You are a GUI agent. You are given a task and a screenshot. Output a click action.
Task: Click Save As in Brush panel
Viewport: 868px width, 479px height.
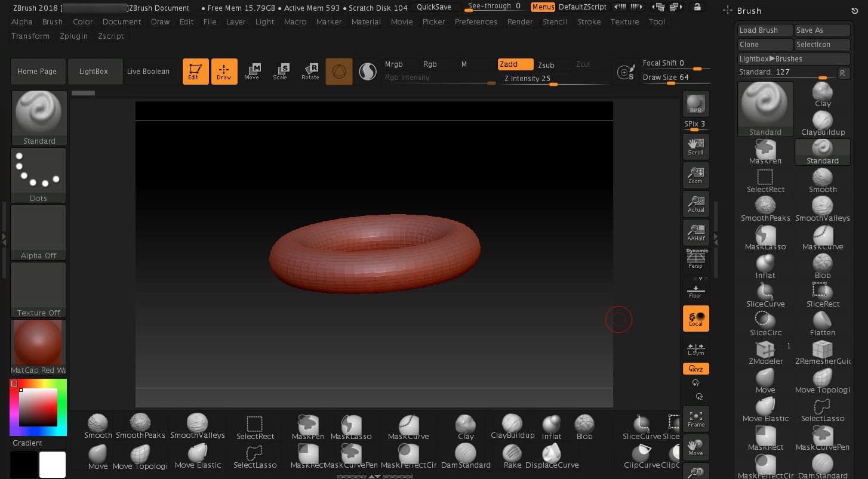pos(822,30)
